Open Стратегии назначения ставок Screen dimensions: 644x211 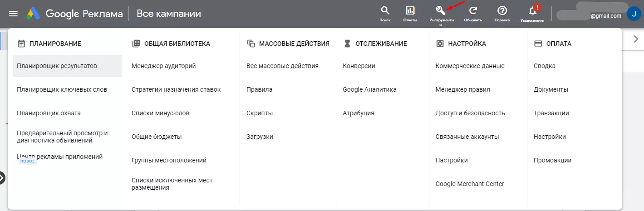(176, 89)
